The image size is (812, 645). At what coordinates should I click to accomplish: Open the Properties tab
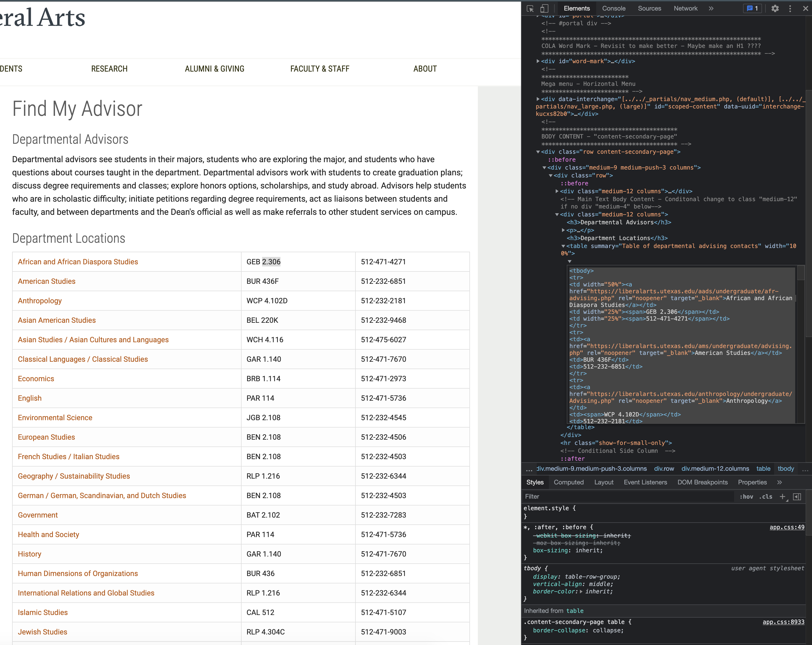coord(752,482)
